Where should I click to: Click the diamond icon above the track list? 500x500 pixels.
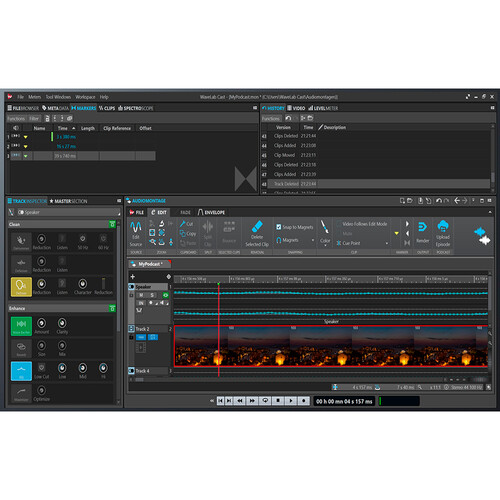pos(169,277)
